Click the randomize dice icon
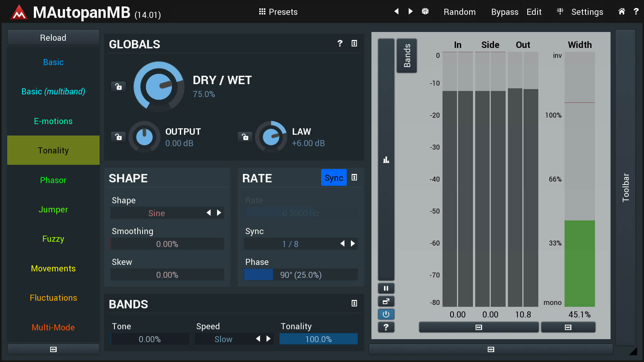 click(425, 11)
